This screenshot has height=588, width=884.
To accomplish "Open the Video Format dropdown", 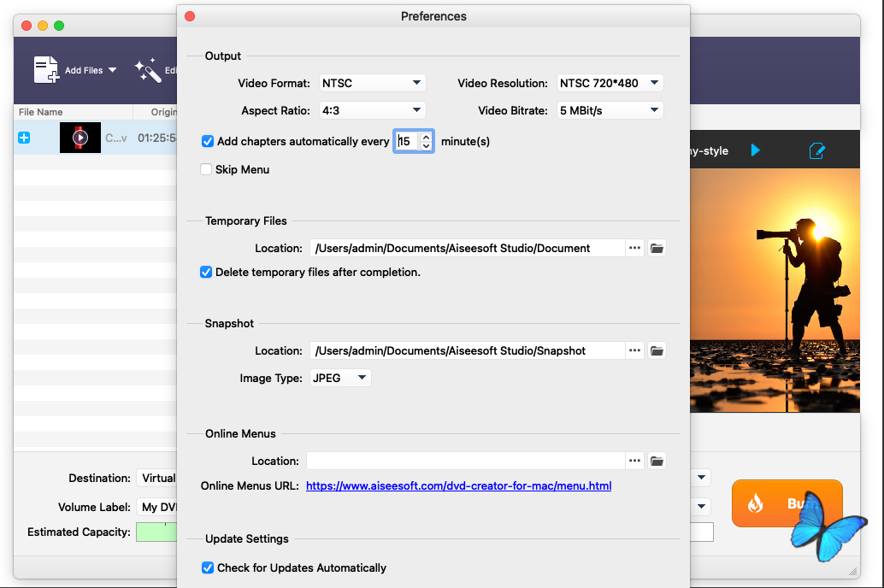I will tap(372, 83).
